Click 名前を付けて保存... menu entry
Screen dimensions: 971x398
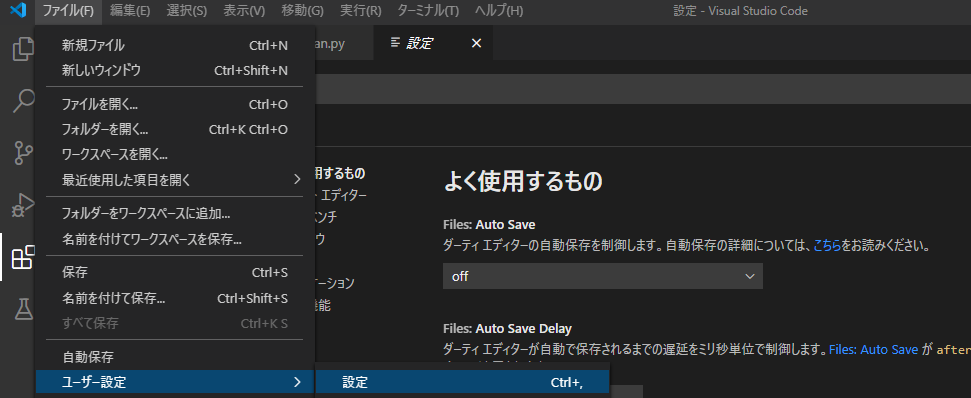175,298
